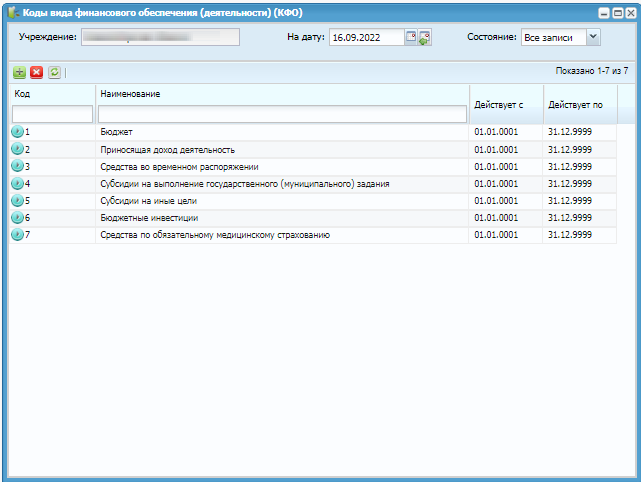Click the red delete record icon
This screenshot has width=641, height=482.
tap(36, 72)
